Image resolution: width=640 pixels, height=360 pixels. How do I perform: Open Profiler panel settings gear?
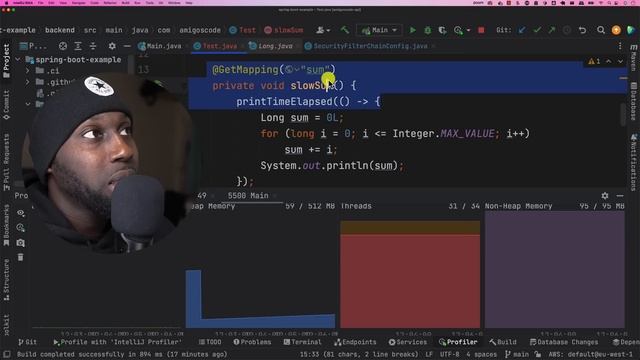pyautogui.click(x=605, y=196)
